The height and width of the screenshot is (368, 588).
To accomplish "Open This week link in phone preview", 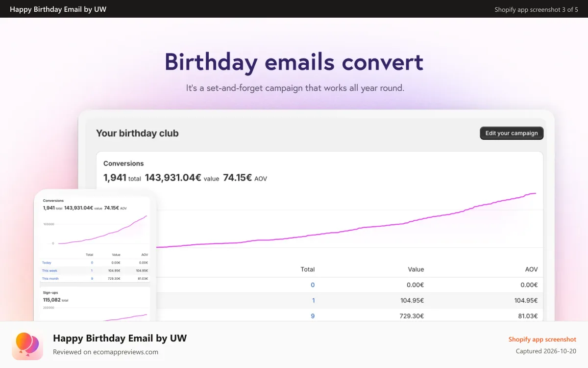I will (49, 271).
